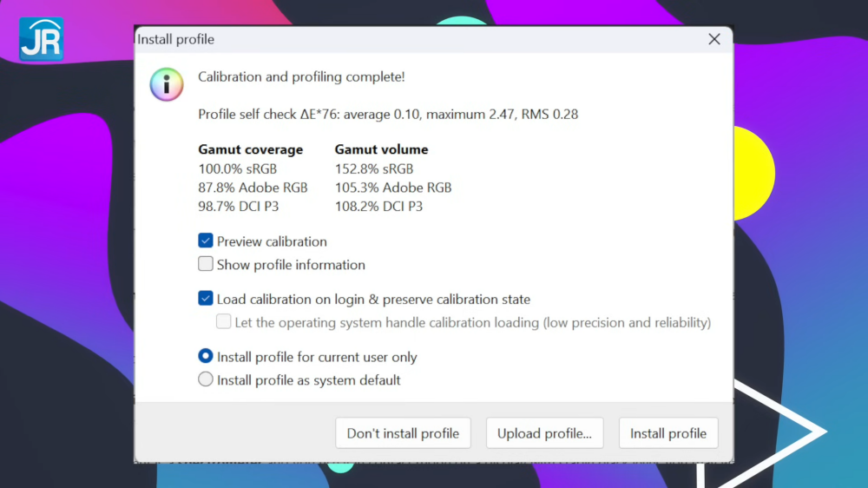Click the Calibration and profiling complete message
This screenshot has width=868, height=488.
pyautogui.click(x=301, y=77)
